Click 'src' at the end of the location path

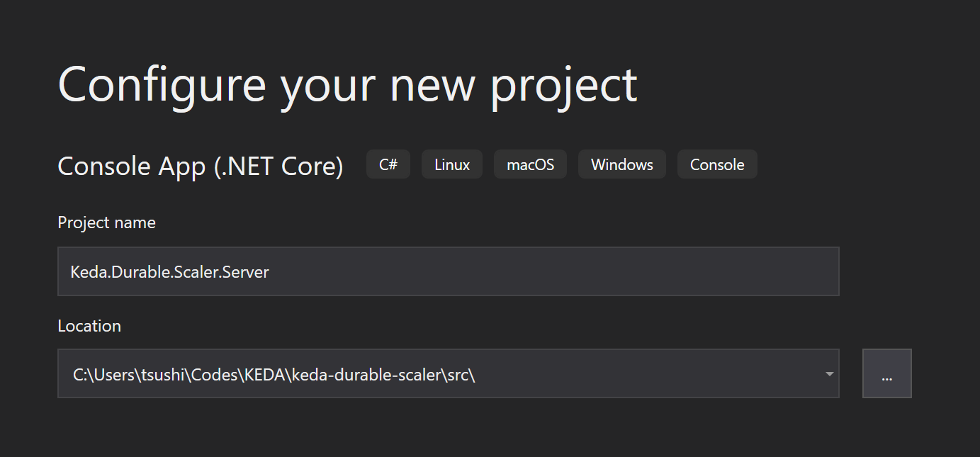(x=458, y=374)
